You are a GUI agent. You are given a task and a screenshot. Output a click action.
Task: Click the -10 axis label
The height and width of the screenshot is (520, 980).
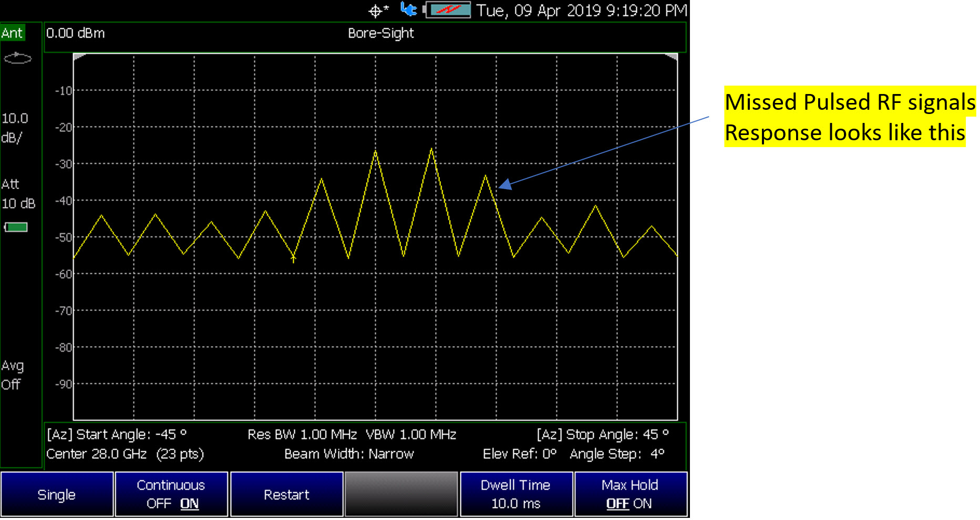[64, 91]
